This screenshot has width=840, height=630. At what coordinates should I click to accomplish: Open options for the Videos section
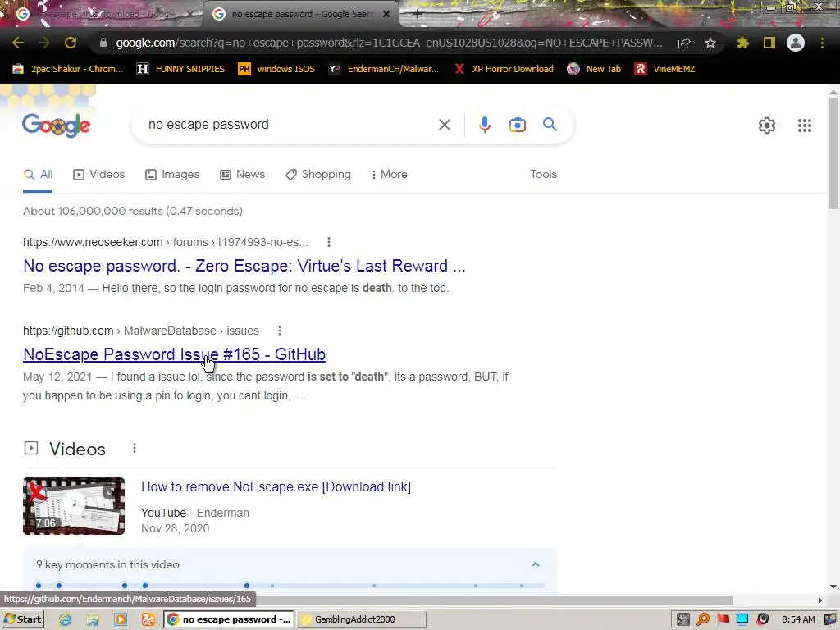[135, 448]
